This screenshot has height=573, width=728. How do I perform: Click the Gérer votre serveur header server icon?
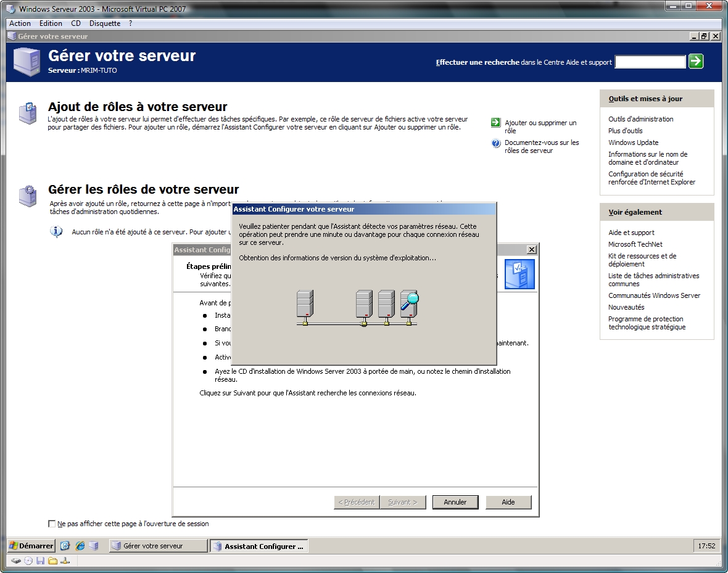point(27,62)
